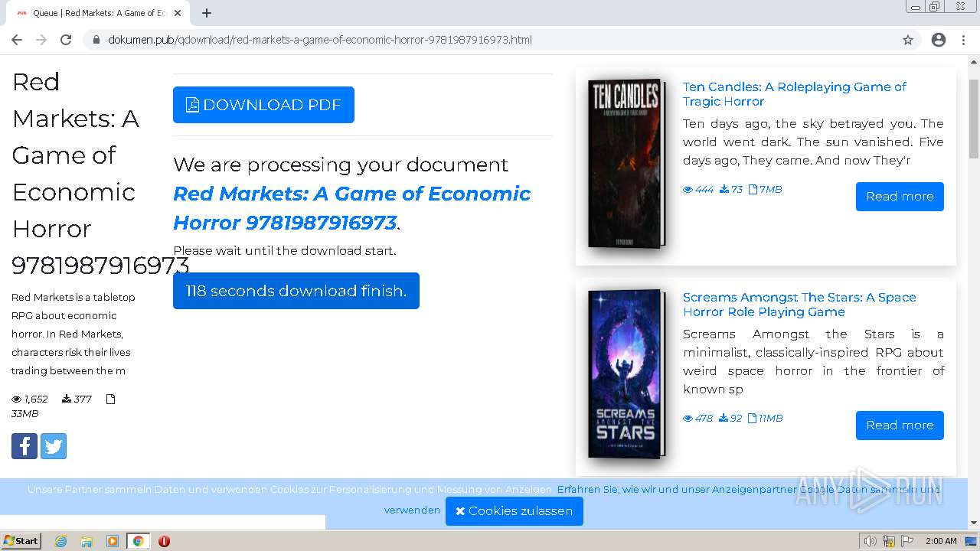Open Windows Start menu

(x=21, y=541)
